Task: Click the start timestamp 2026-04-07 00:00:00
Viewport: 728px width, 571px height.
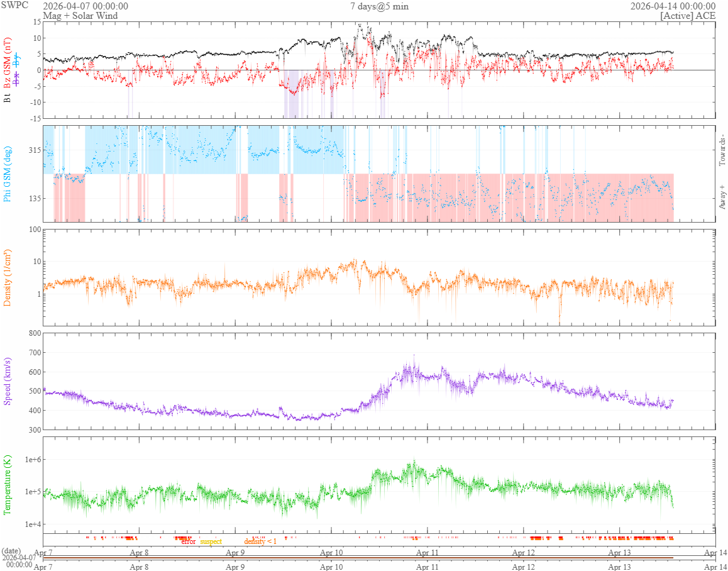Action: [x=85, y=6]
